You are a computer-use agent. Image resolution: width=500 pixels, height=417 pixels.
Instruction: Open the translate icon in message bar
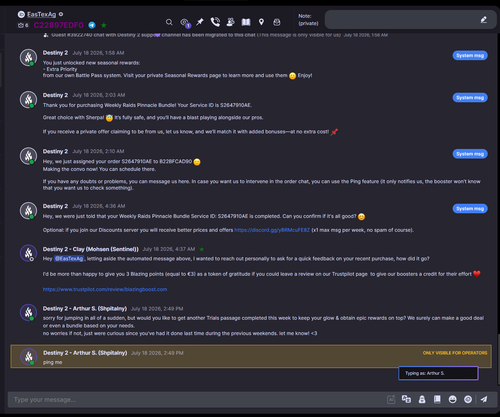tap(406, 399)
